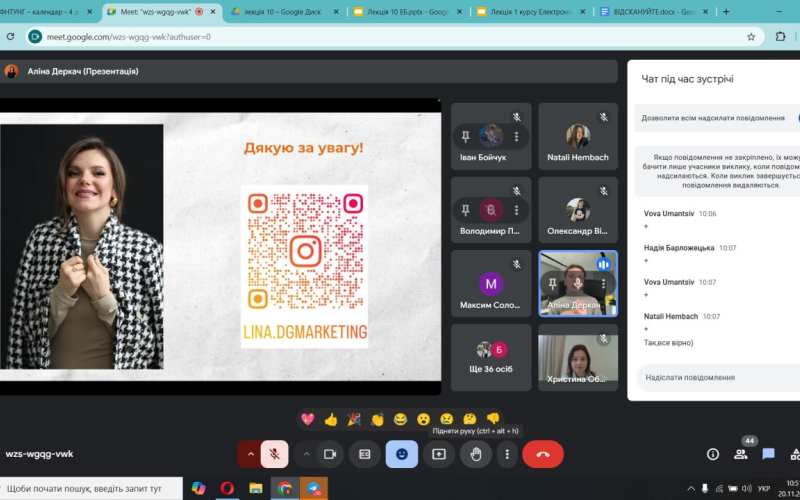The width and height of the screenshot is (800, 500).
Task: Open volume control in system tray
Action: (747, 488)
